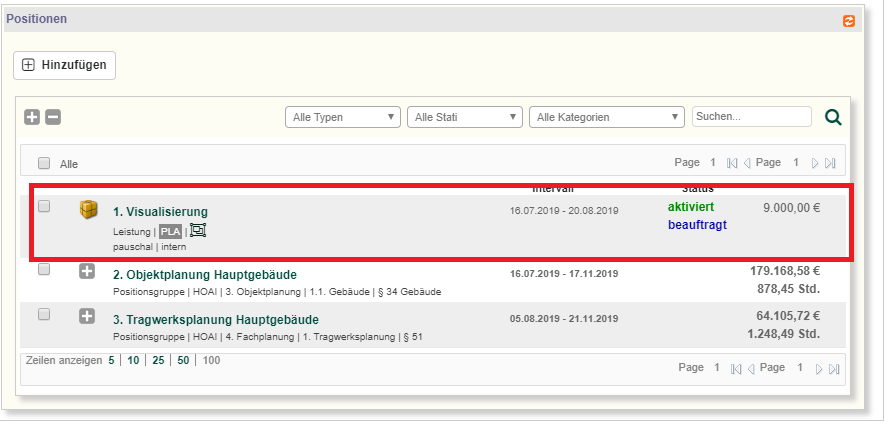Select checkbox for Tragwerksplanung Hauptgebäude
The height and width of the screenshot is (424, 890).
coord(44,314)
